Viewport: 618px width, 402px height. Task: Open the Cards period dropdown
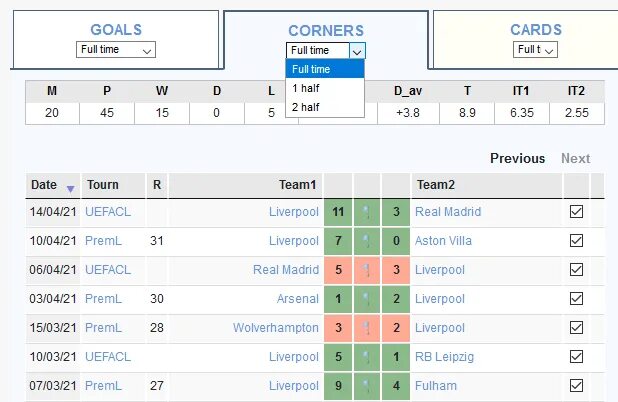[535, 50]
